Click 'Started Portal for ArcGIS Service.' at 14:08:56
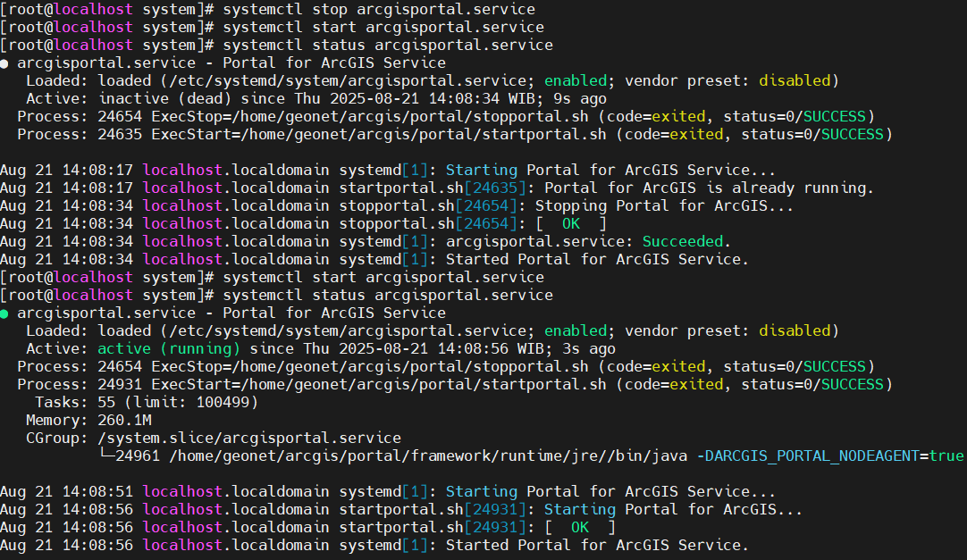 pos(598,545)
